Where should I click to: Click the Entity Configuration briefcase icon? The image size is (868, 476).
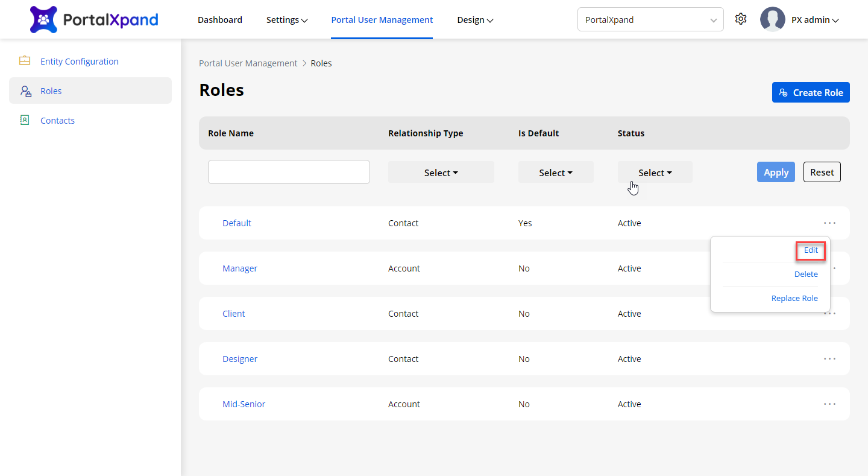coord(25,61)
